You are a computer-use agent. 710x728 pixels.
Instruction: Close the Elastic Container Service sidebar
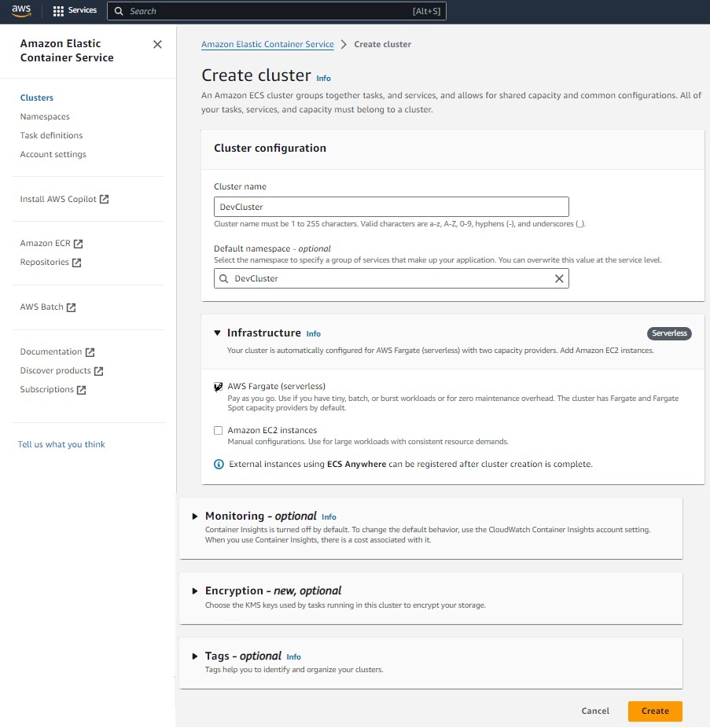click(x=157, y=45)
